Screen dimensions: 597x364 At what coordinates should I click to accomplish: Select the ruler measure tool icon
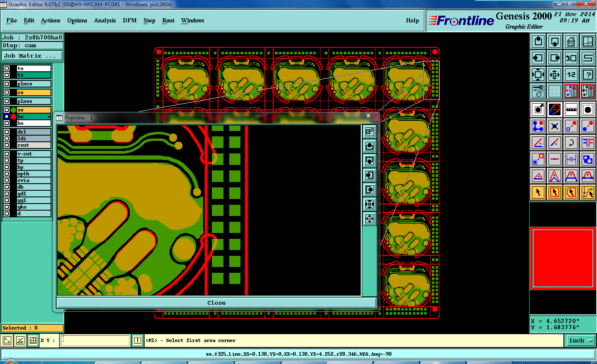click(x=571, y=109)
